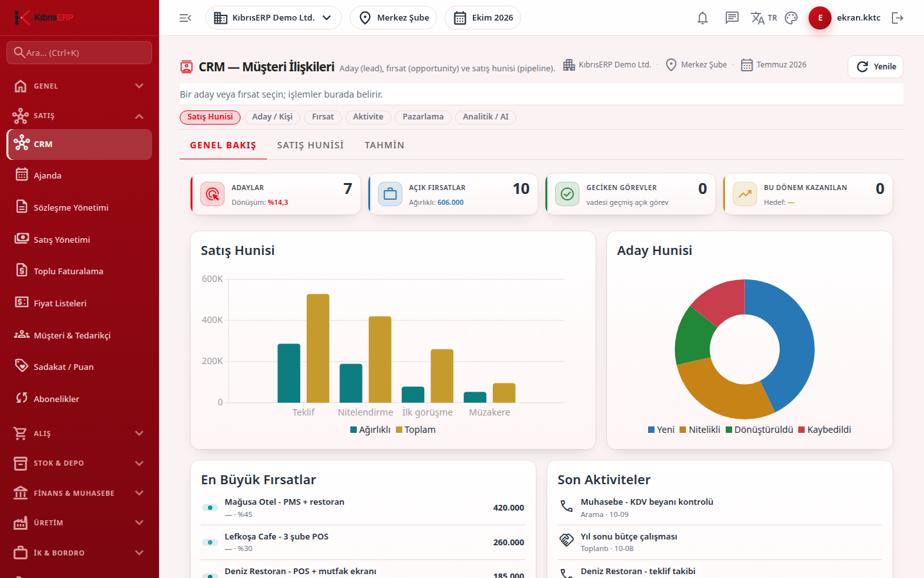Open Sadakat / Puan page

pos(80,367)
